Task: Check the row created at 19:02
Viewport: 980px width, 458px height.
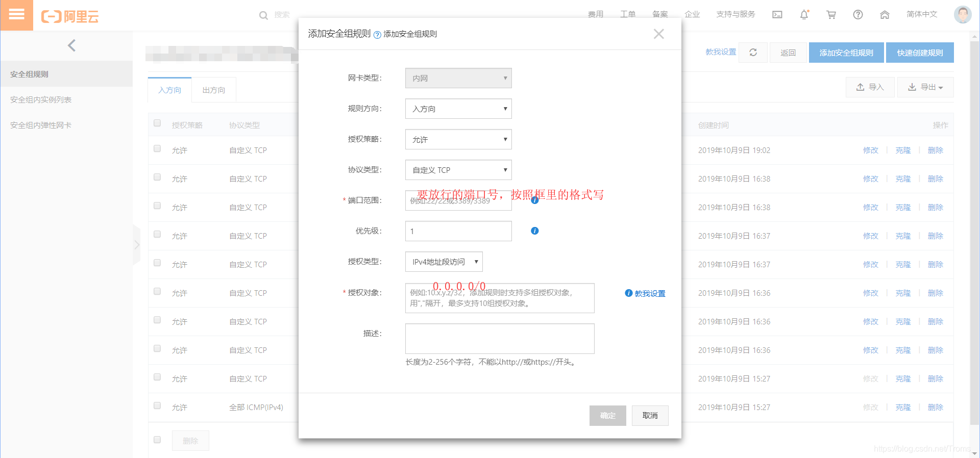Action: pos(157,148)
